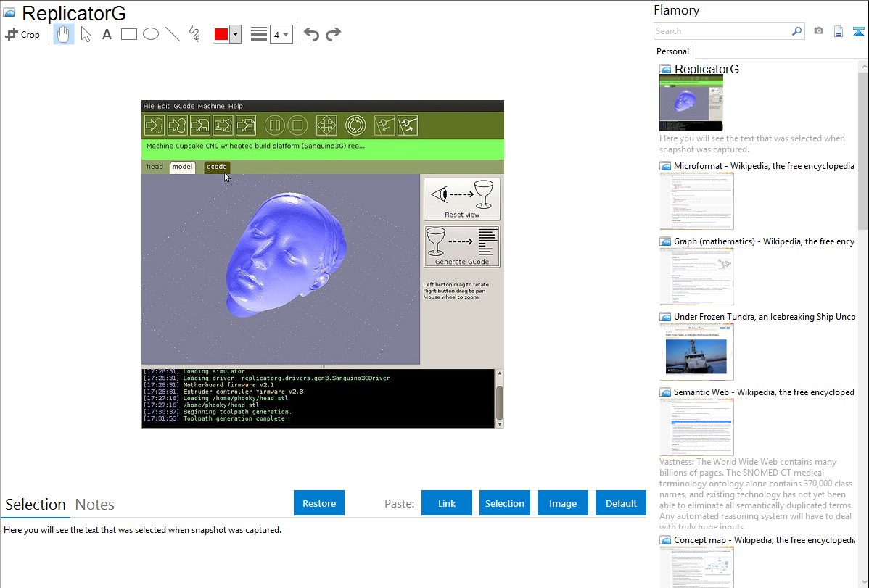Click the sidebar scrollbar up arrow

[x=863, y=67]
